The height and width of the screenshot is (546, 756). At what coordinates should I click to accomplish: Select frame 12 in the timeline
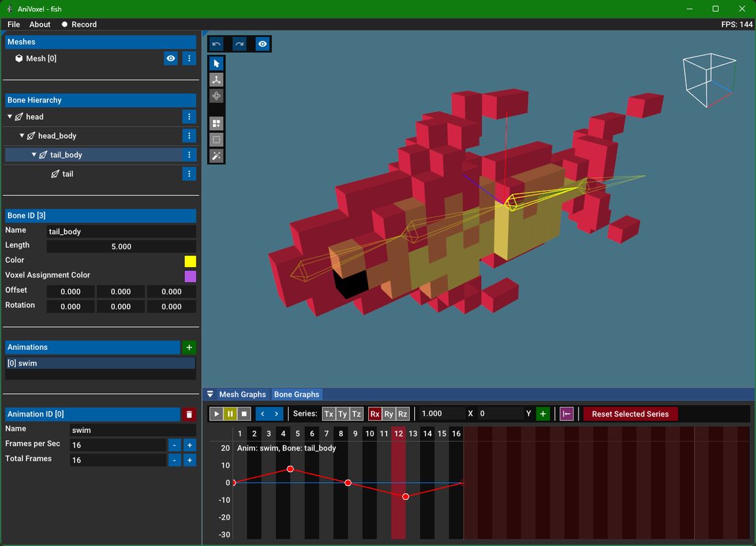click(398, 434)
